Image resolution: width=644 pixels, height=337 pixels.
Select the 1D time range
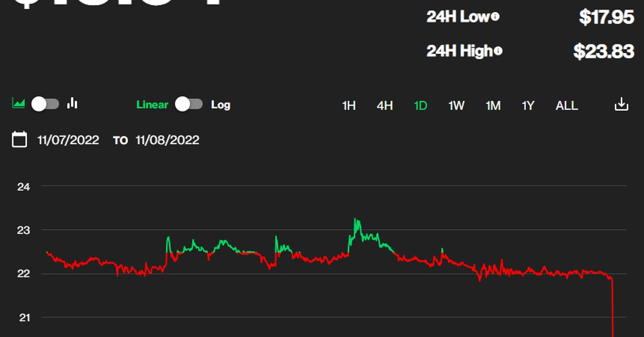[x=420, y=106]
